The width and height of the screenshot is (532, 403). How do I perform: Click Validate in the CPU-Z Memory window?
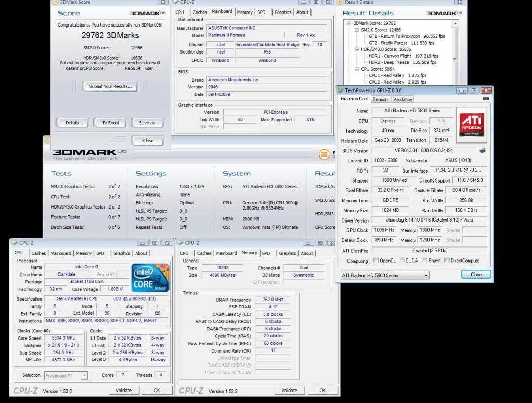click(x=290, y=391)
